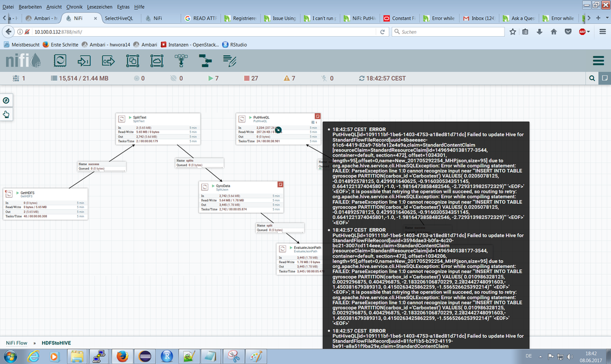Click the Firefox search field

pos(446,31)
